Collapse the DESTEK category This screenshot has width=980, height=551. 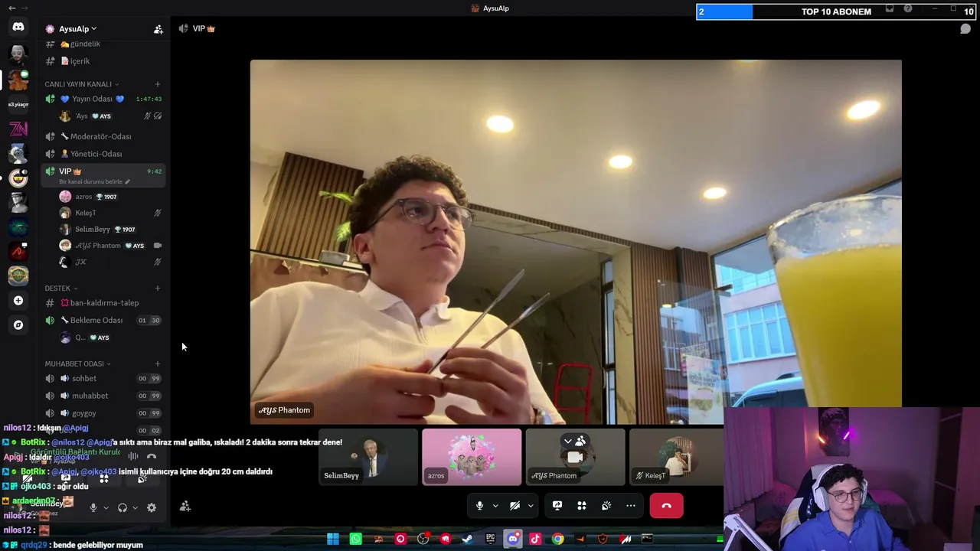pyautogui.click(x=61, y=289)
